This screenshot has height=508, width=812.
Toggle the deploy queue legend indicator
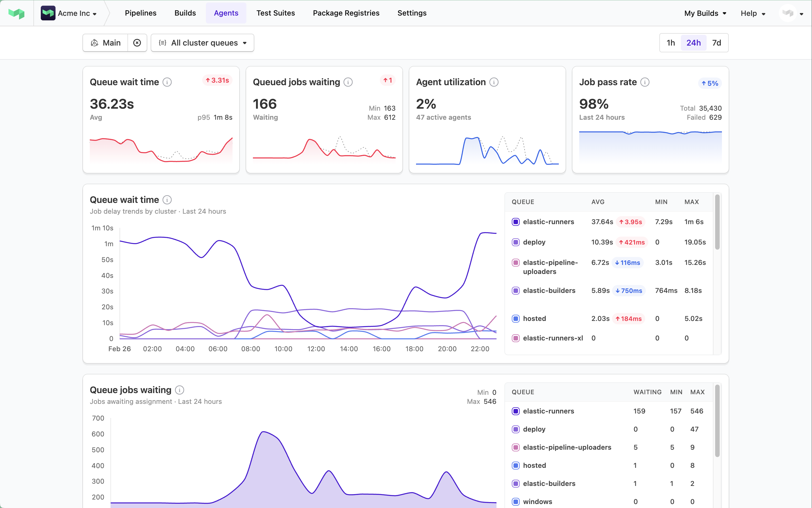(x=516, y=242)
